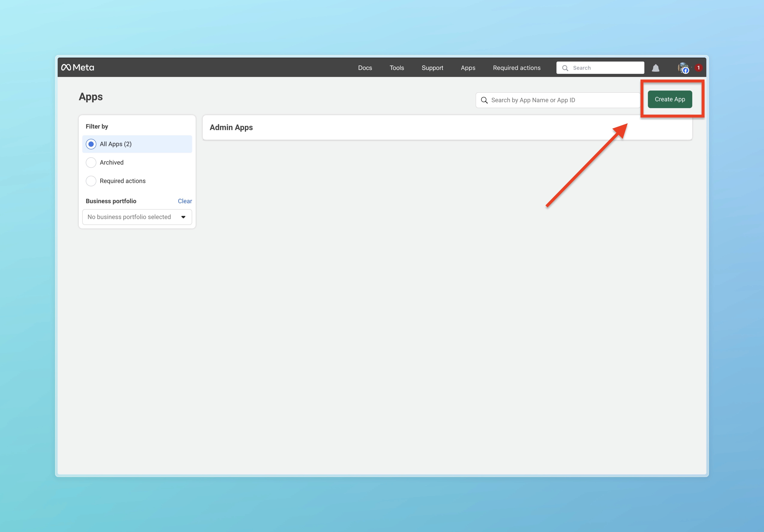This screenshot has height=532, width=764.
Task: Open Required actions in the top bar
Action: tap(516, 68)
